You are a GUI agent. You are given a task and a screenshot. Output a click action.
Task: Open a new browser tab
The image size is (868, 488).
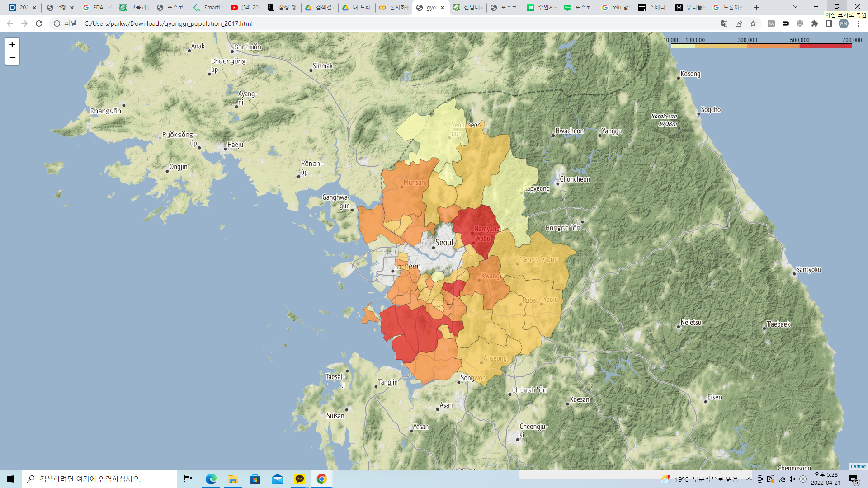tap(756, 7)
